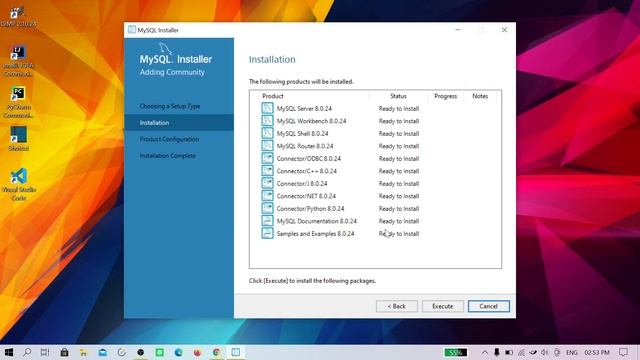Open taskbar search magnifier
The width and height of the screenshot is (640, 360).
27,352
